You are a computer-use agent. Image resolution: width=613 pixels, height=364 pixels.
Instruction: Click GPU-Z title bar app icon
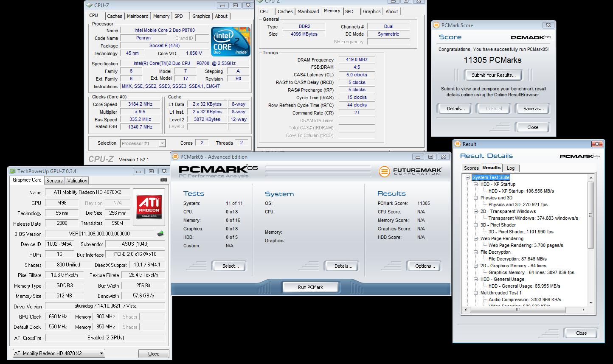[12, 171]
